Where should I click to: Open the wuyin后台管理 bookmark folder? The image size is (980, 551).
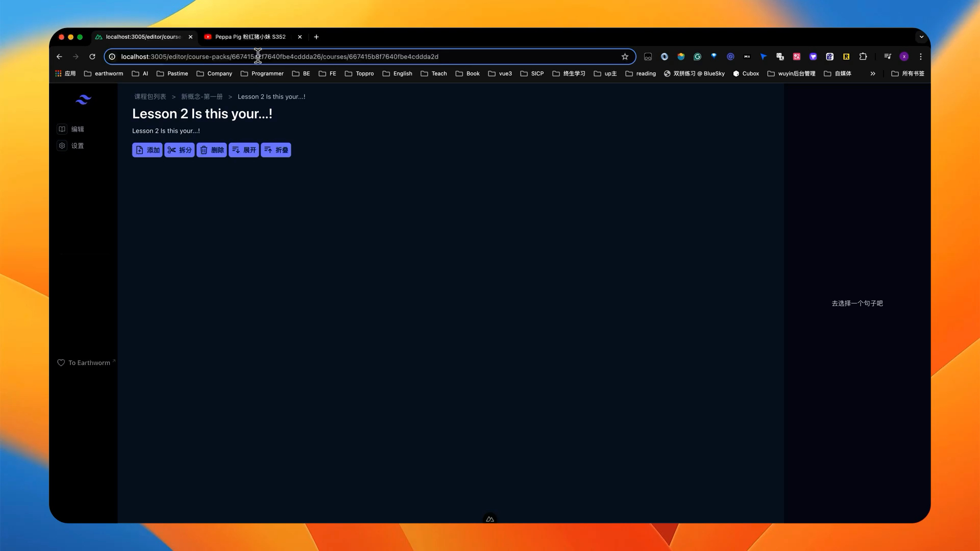coord(791,73)
